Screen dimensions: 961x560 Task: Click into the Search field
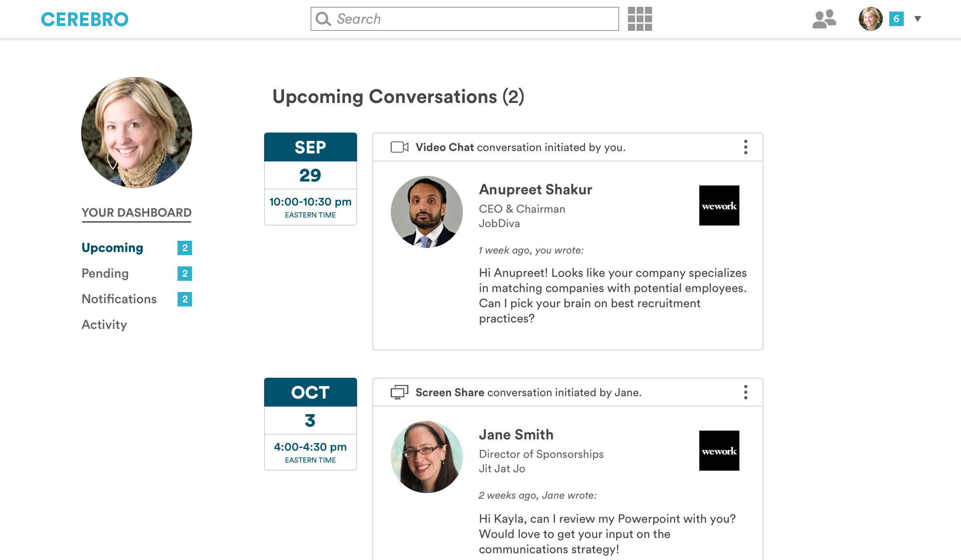[x=465, y=19]
